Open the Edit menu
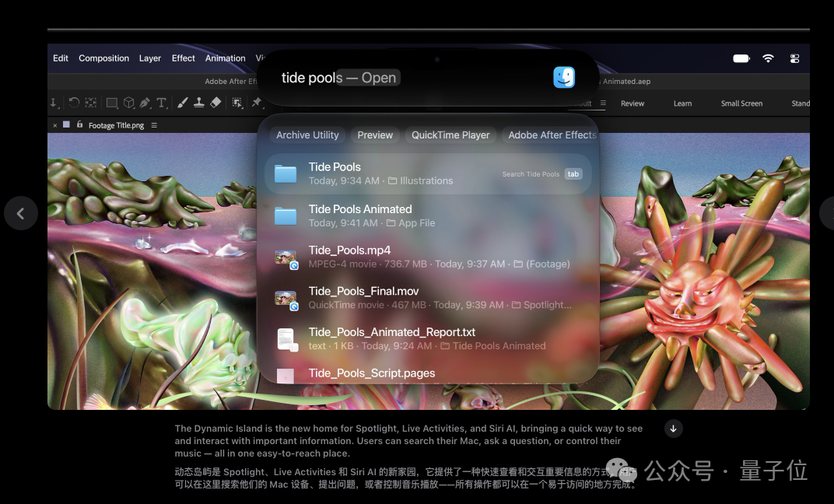The image size is (834, 504). point(61,58)
